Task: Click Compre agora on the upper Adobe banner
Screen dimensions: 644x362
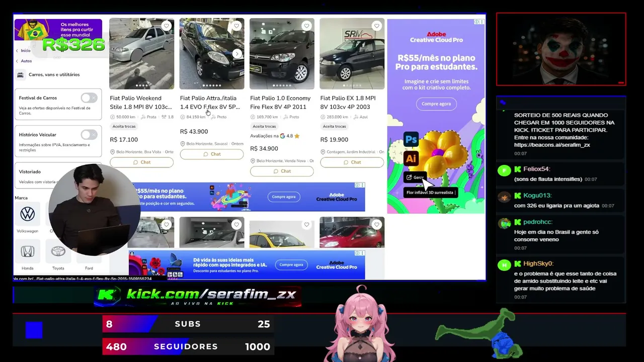Action: pyautogui.click(x=284, y=197)
